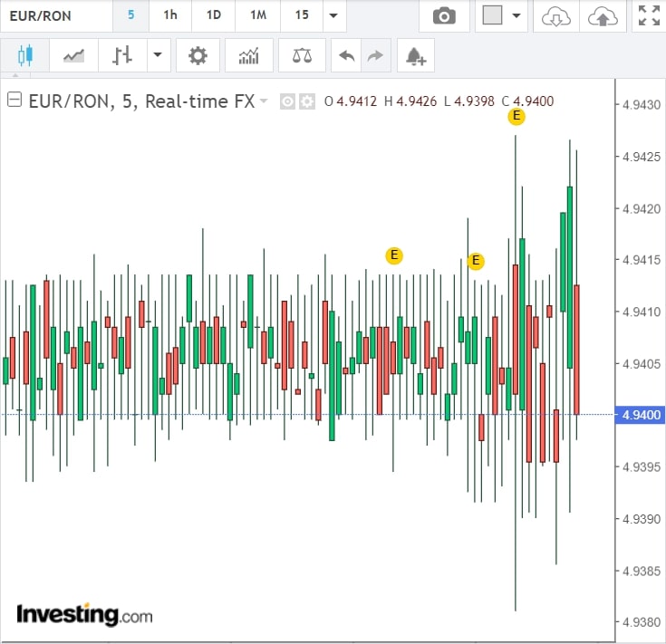Click the EUR/RON symbol input field
This screenshot has height=644, width=666.
point(54,16)
